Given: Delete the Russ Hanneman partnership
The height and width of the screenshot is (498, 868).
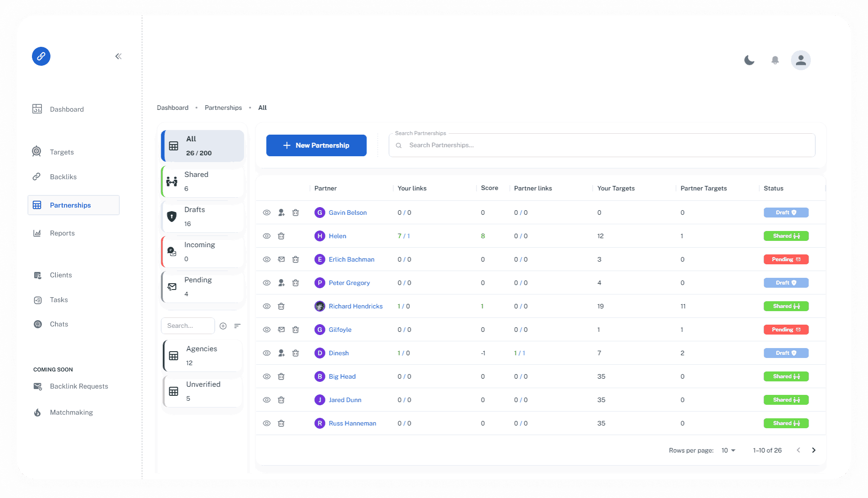Looking at the screenshot, I should [281, 423].
